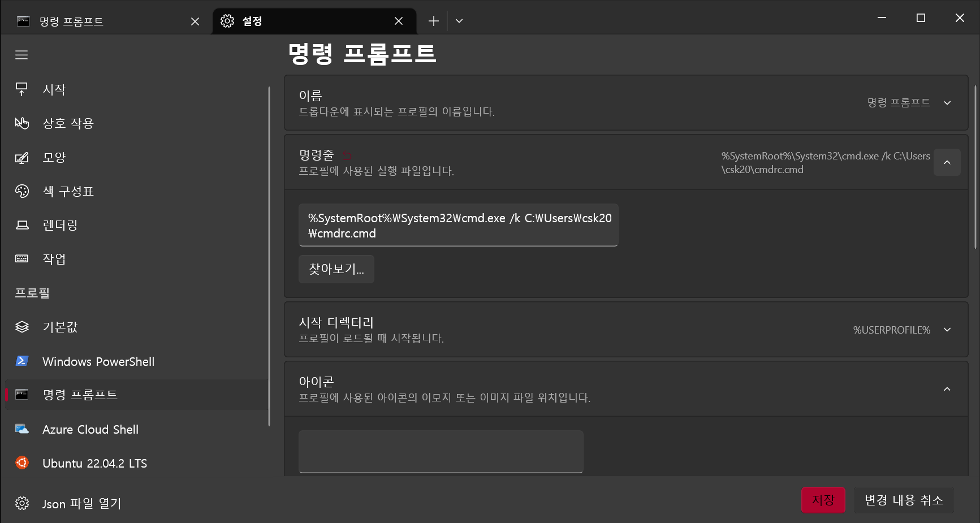Click the 명령 프롬프트 profile icon in sidebar
This screenshot has height=523, width=980.
pyautogui.click(x=21, y=395)
